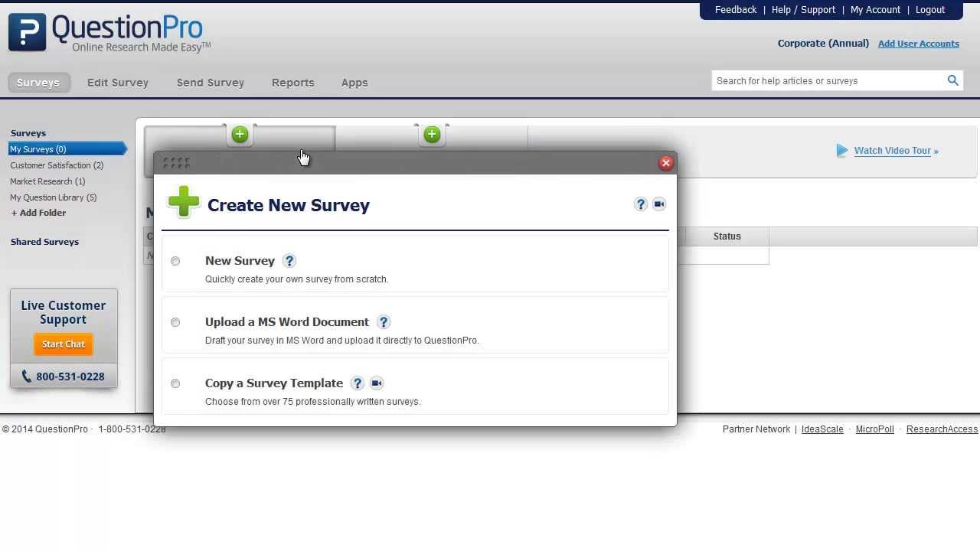
Task: Close the Create New Survey dialog
Action: 666,163
